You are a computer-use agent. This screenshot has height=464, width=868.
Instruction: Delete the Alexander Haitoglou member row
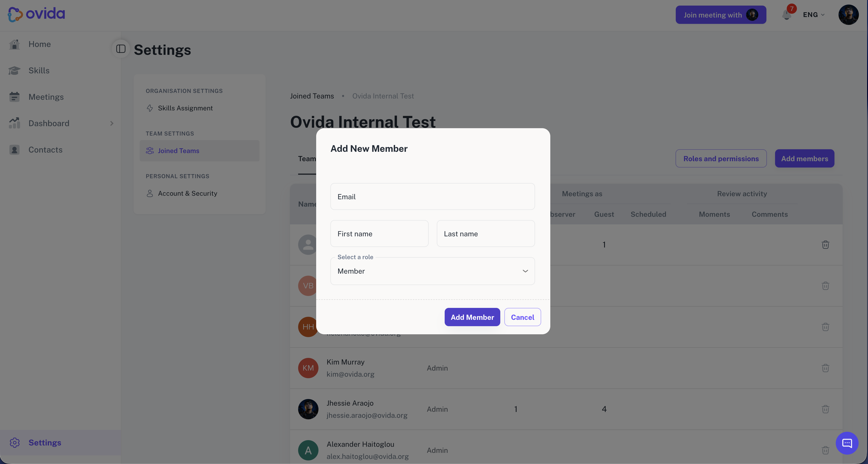pyautogui.click(x=825, y=450)
